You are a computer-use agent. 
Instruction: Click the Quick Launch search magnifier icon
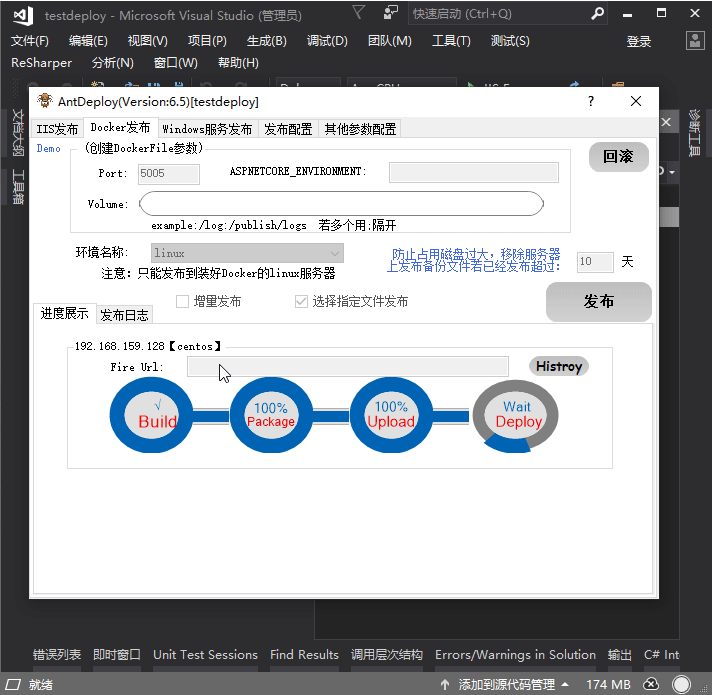tap(597, 14)
